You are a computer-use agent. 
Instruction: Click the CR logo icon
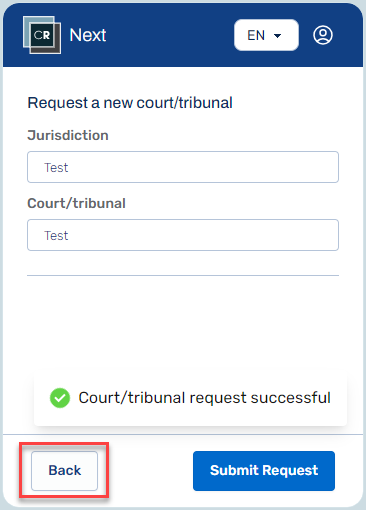coord(42,35)
